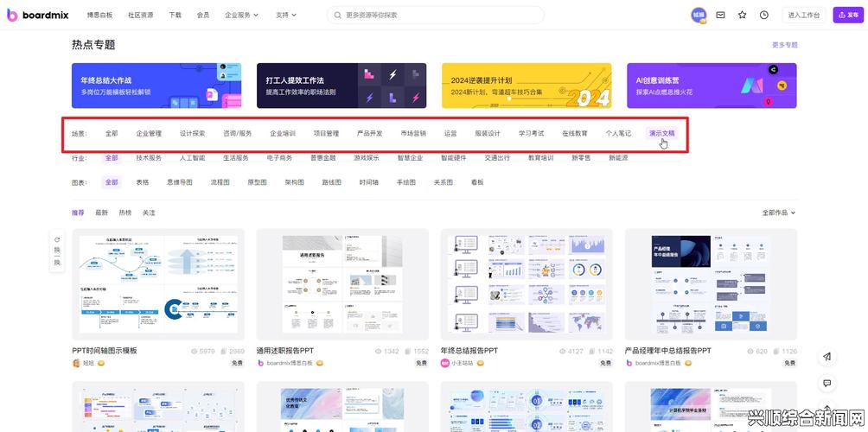Expand the 支持 dropdown in navigation
This screenshot has height=432, width=868.
click(286, 15)
